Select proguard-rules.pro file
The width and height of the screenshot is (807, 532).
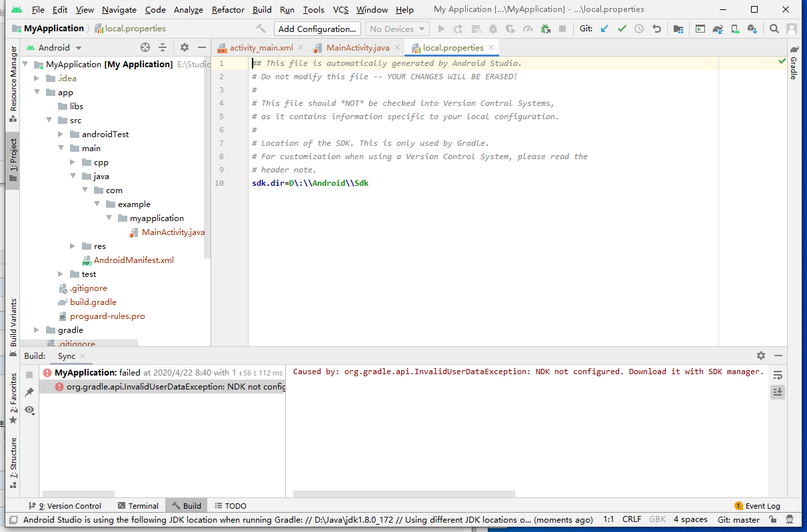tap(107, 316)
